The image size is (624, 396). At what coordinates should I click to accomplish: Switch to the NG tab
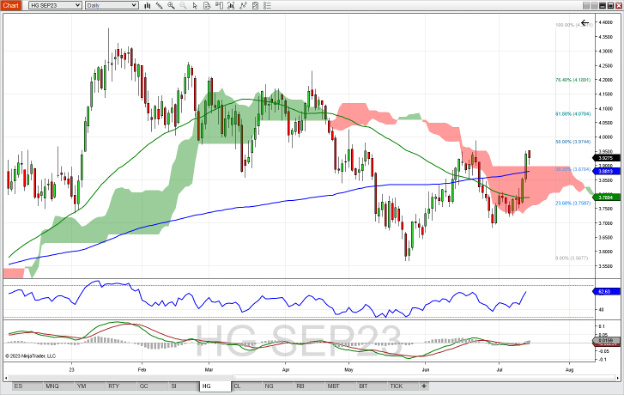point(277,386)
